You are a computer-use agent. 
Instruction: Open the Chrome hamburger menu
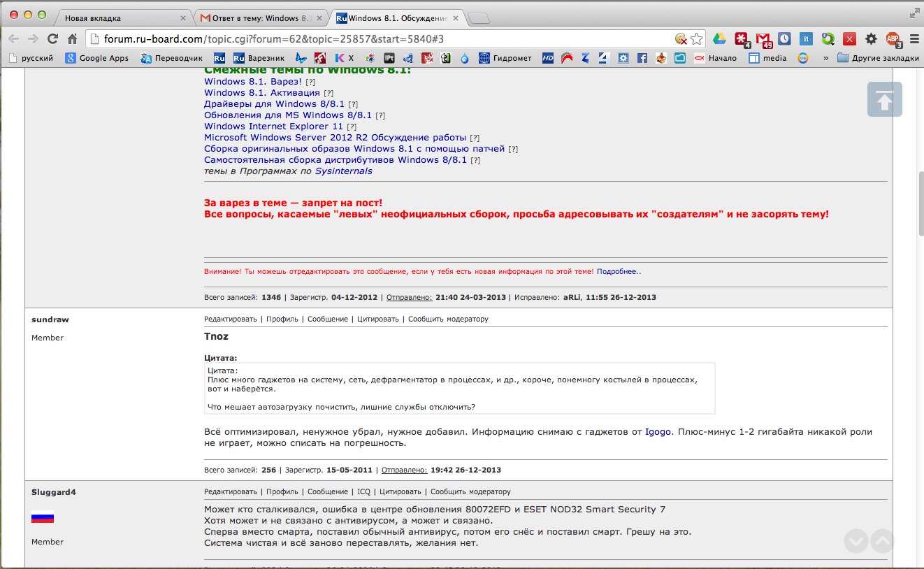pyautogui.click(x=913, y=39)
